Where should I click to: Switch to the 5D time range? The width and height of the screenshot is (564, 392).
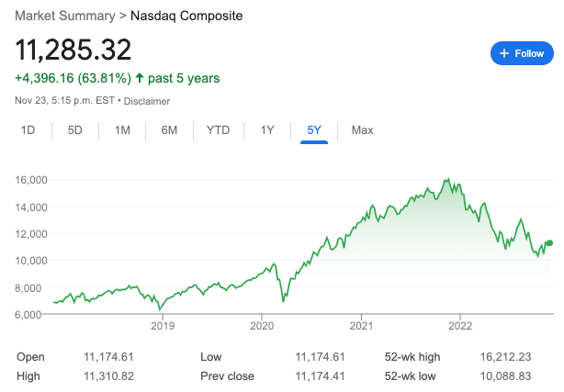(75, 130)
